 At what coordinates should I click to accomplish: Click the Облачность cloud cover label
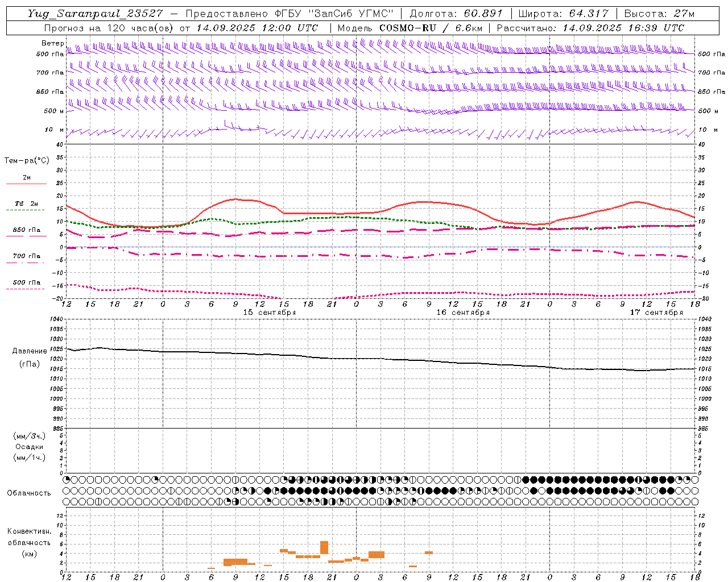click(29, 493)
